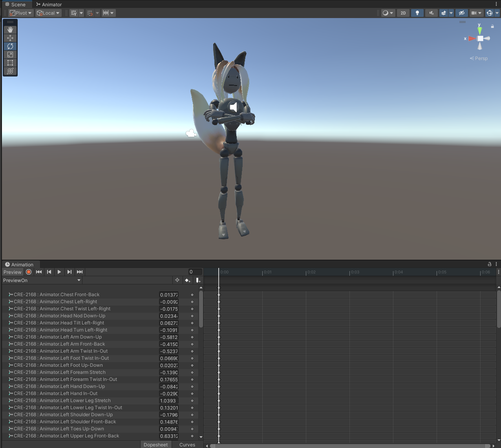Screen dimensions: 501x448
Task: Open the Pivot handle position dropdown
Action: 21,13
